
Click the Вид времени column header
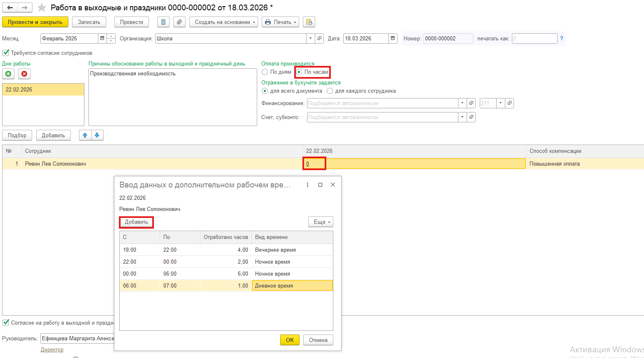tap(292, 237)
